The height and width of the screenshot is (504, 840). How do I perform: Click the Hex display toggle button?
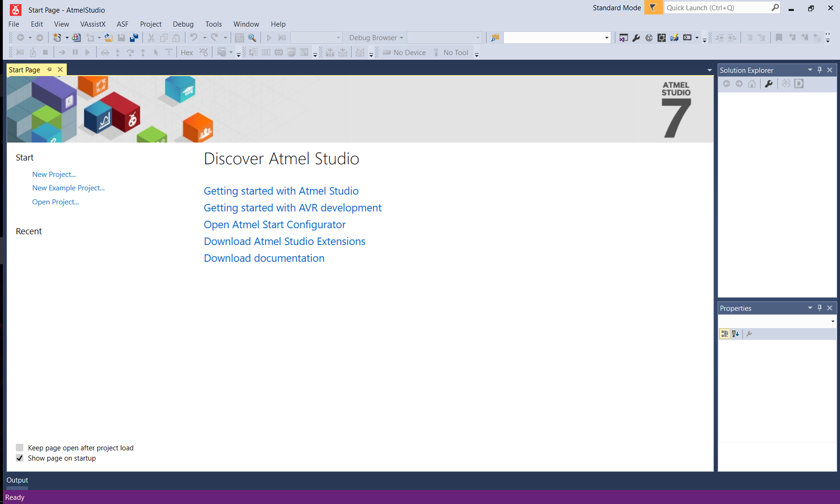point(187,53)
